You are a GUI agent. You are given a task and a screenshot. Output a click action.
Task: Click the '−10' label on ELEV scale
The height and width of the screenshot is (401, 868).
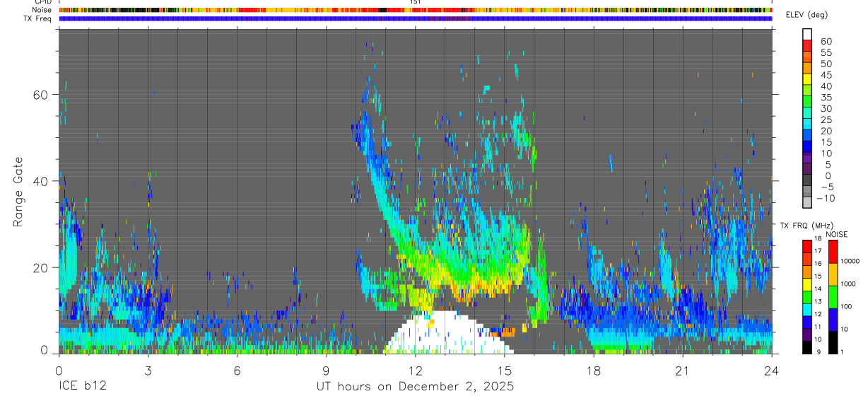[827, 199]
